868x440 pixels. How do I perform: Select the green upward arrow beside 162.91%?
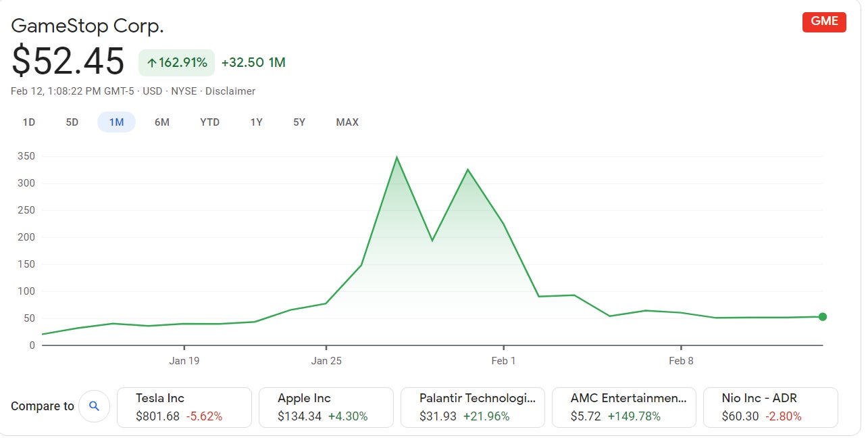[x=151, y=62]
